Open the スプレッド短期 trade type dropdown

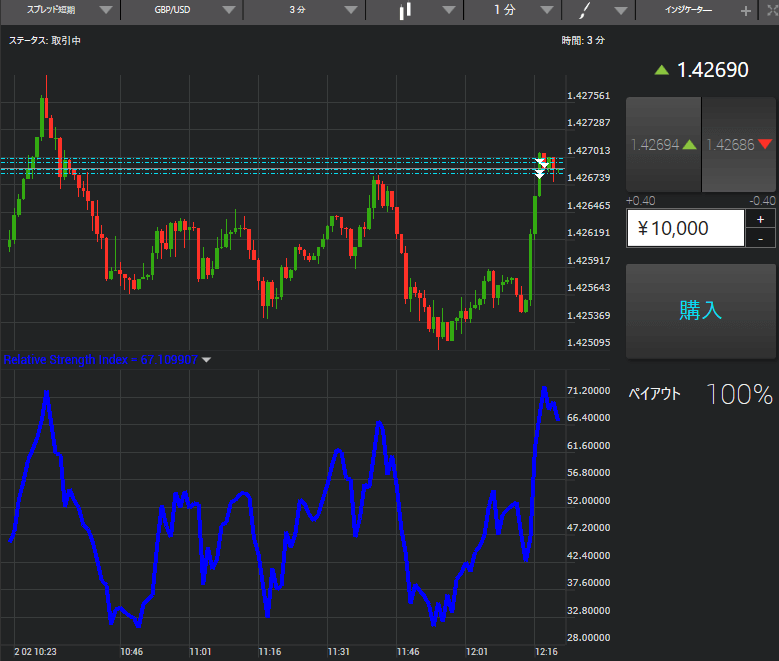pyautogui.click(x=60, y=10)
